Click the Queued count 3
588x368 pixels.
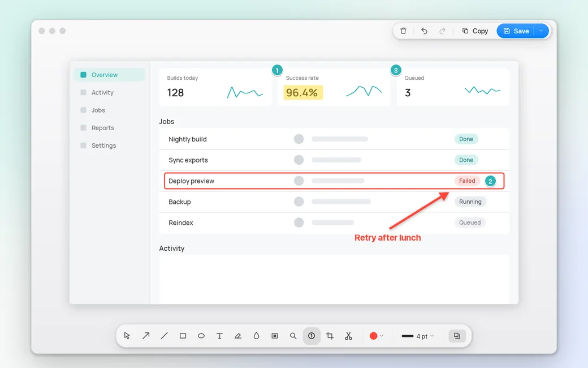(x=408, y=93)
